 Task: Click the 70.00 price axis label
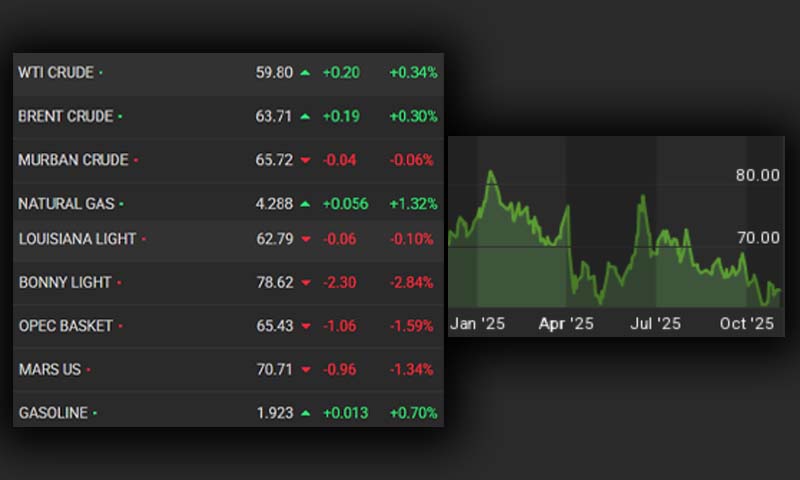point(758,238)
